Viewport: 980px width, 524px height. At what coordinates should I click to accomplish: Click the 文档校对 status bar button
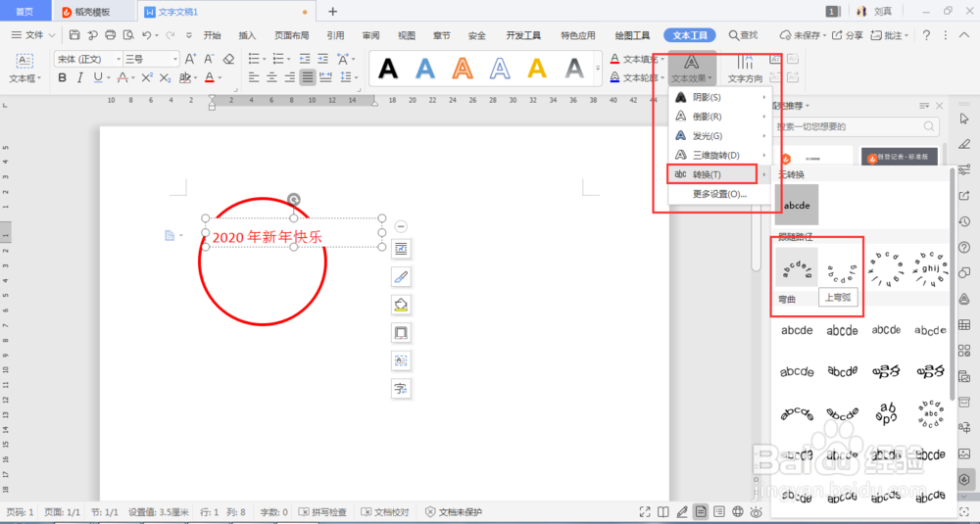click(x=385, y=512)
